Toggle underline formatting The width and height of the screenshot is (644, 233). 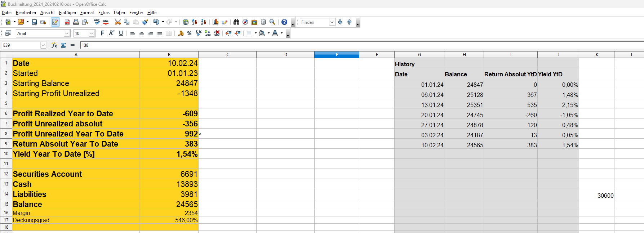pos(121,33)
